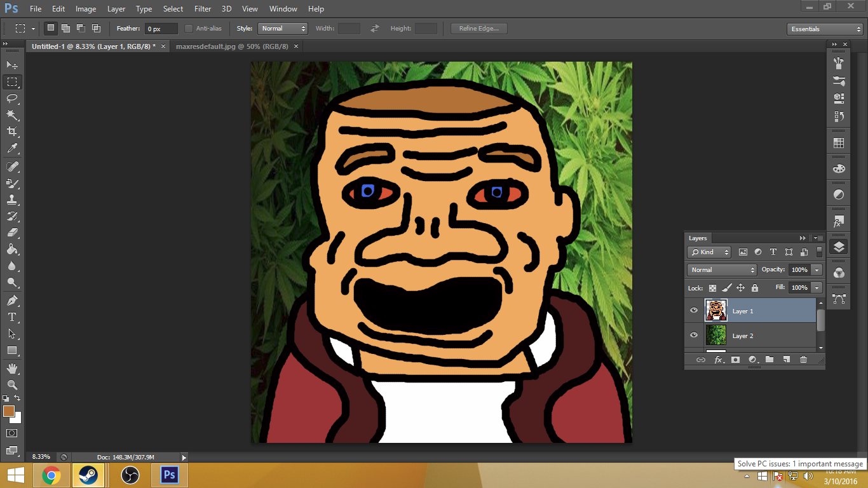Open the Essentials workspace dropdown
The image size is (868, 488).
click(x=824, y=29)
